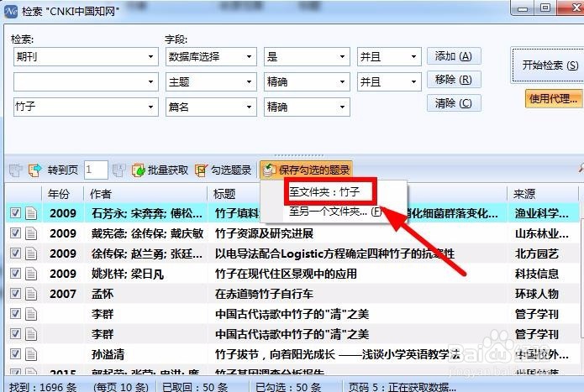Click status text 已取回：50 条
Viewport: 584px width, 392px height.
(x=195, y=387)
